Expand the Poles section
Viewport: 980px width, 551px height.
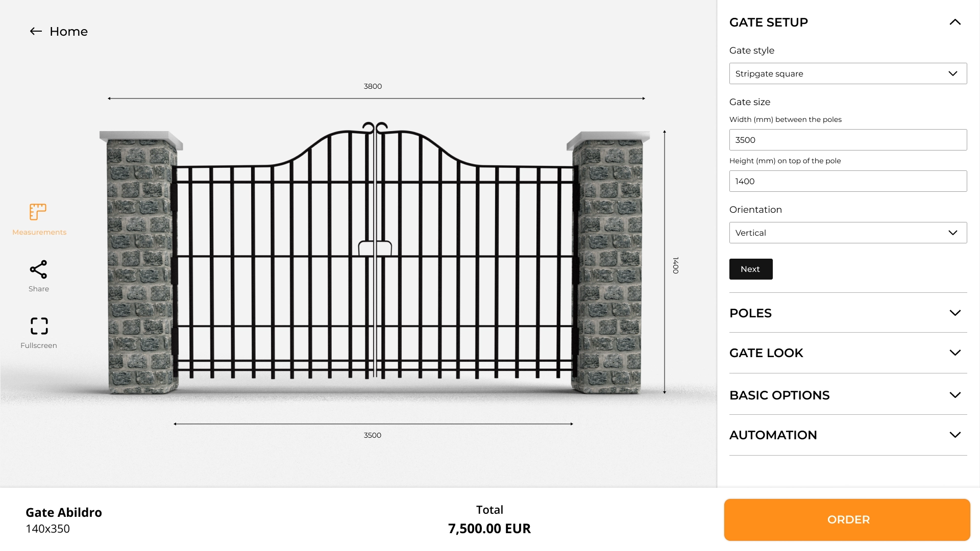click(x=954, y=313)
